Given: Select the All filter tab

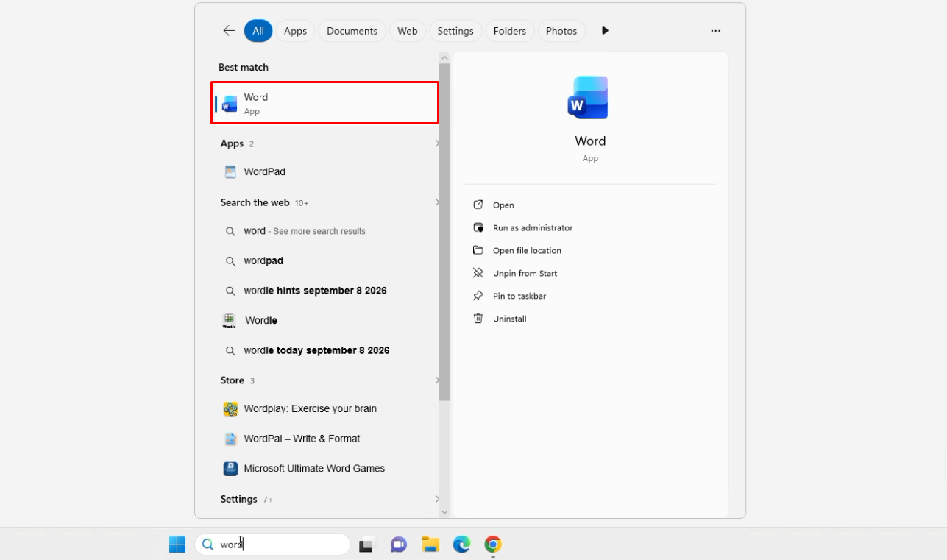Looking at the screenshot, I should tap(258, 31).
